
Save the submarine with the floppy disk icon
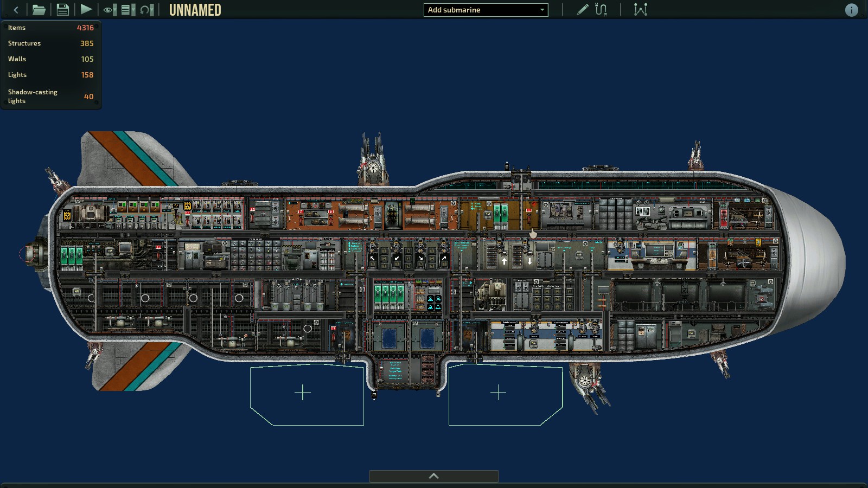62,10
